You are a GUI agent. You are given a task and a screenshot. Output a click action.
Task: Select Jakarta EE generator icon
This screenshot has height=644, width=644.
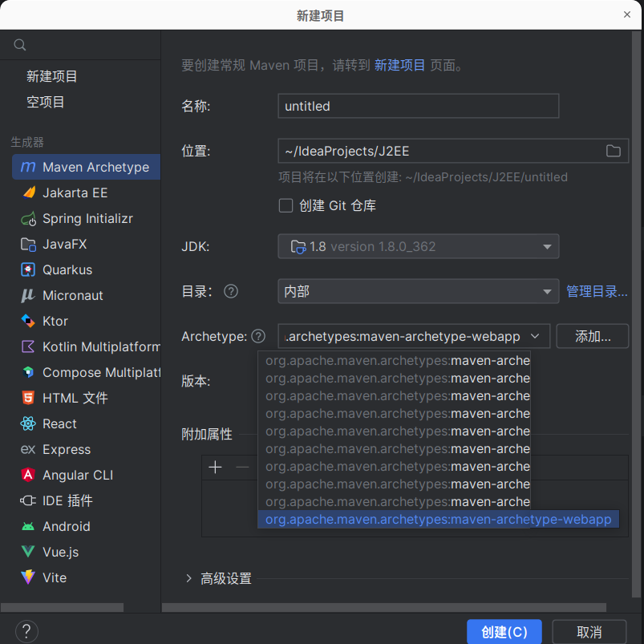(x=28, y=192)
